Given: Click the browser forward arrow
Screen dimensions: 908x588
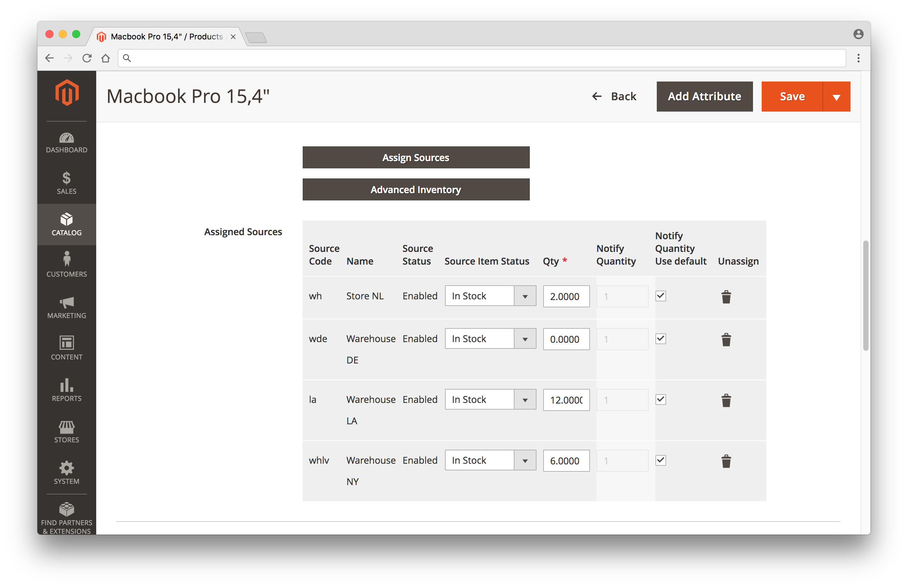Looking at the screenshot, I should tap(68, 58).
